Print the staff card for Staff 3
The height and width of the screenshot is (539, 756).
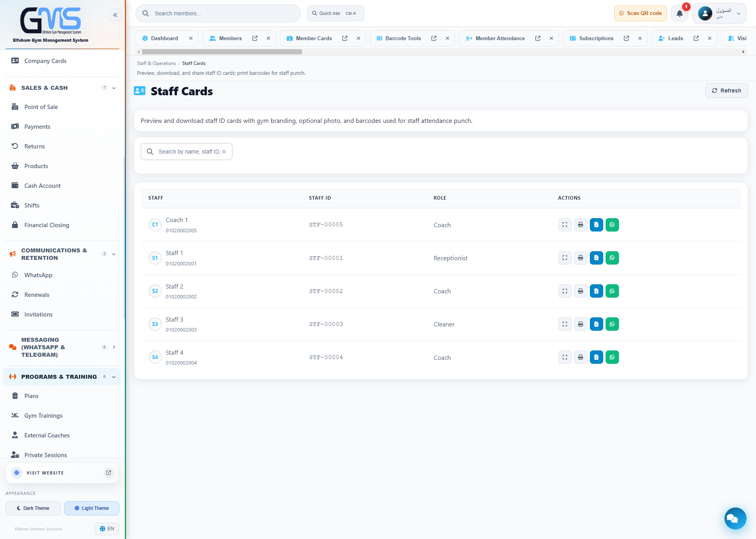(x=580, y=324)
